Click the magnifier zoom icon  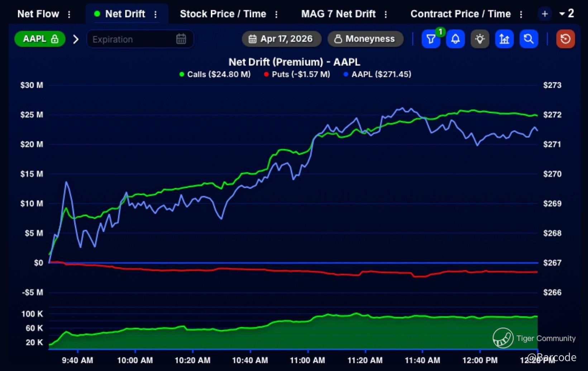coord(529,39)
